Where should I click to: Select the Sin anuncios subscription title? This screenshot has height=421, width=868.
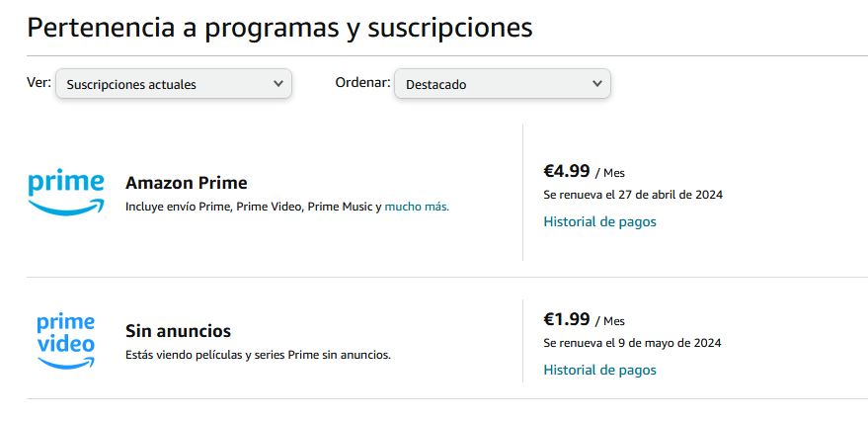179,331
